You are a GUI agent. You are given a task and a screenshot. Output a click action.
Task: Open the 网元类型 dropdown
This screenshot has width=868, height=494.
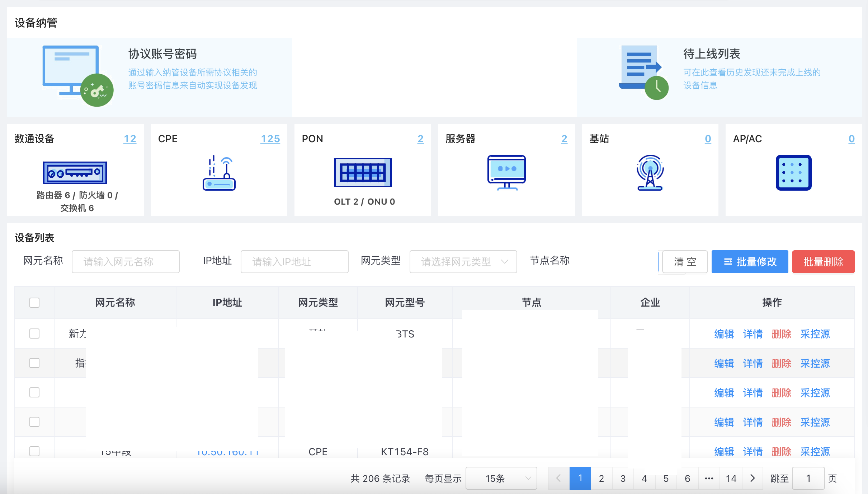[x=463, y=262]
